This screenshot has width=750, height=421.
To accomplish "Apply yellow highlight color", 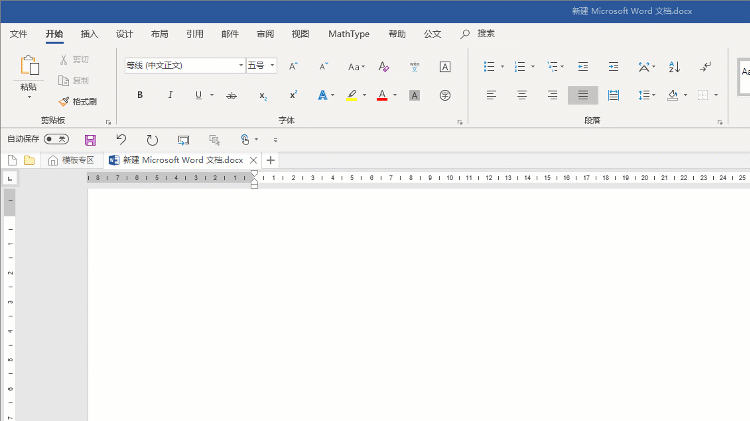I will pyautogui.click(x=352, y=95).
